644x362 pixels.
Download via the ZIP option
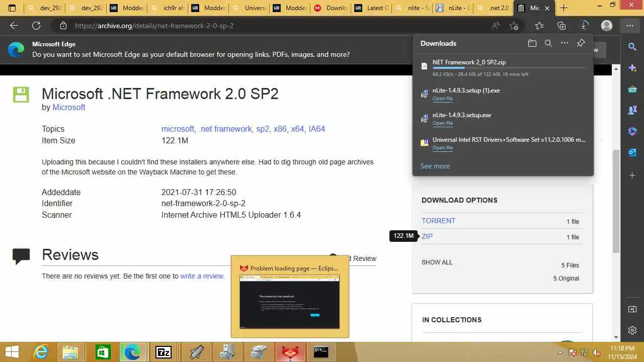pyautogui.click(x=427, y=236)
